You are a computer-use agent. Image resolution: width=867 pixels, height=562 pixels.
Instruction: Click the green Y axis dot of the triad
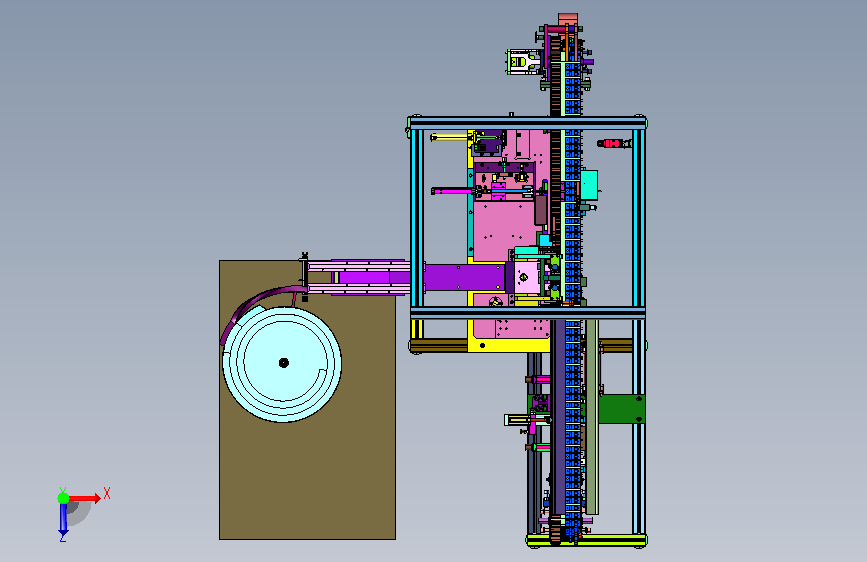coord(64,498)
